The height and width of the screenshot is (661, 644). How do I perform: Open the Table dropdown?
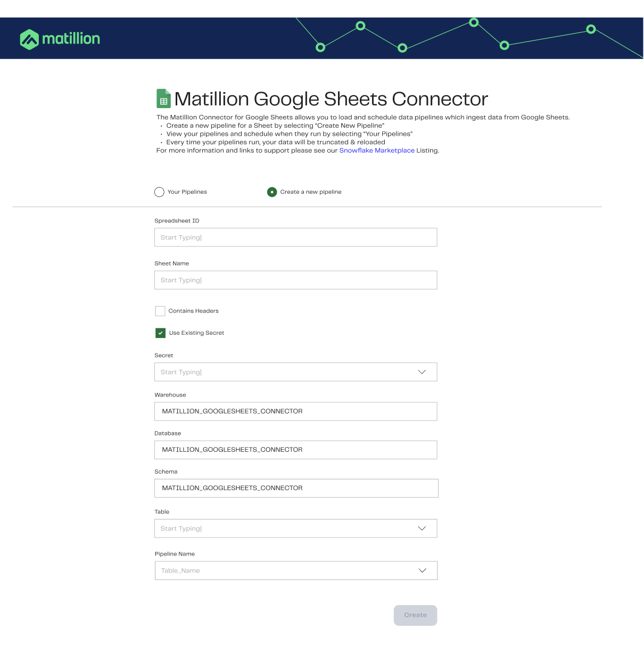click(x=296, y=528)
